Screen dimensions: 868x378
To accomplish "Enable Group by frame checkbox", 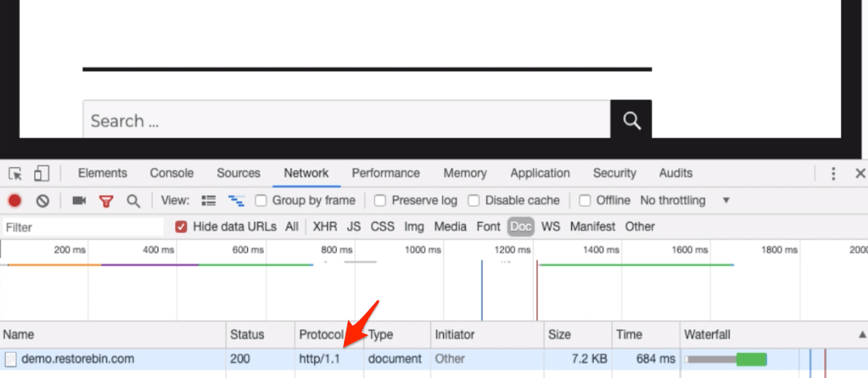I will tap(261, 201).
